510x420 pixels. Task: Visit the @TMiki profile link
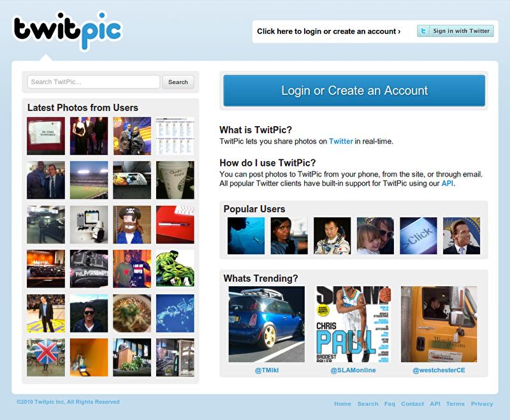(266, 370)
